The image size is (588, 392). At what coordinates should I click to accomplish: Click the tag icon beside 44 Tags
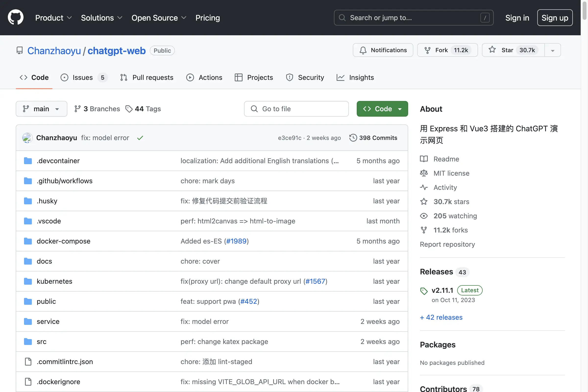(x=129, y=109)
